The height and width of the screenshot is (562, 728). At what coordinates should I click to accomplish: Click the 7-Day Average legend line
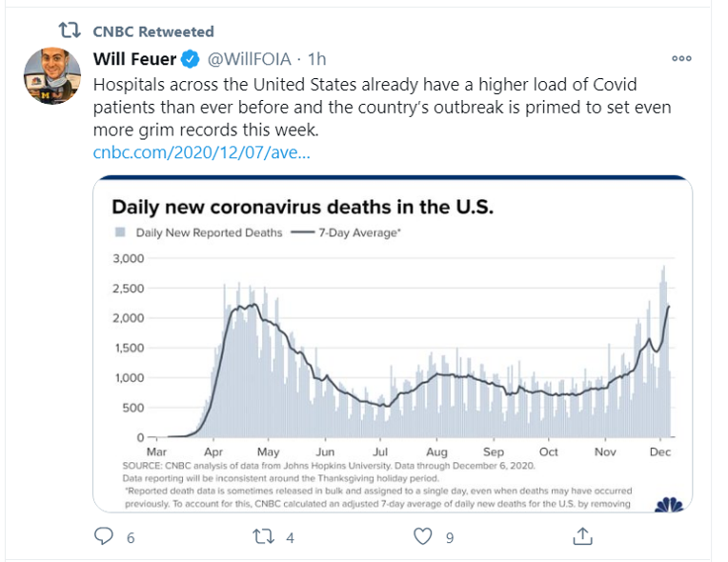click(305, 232)
